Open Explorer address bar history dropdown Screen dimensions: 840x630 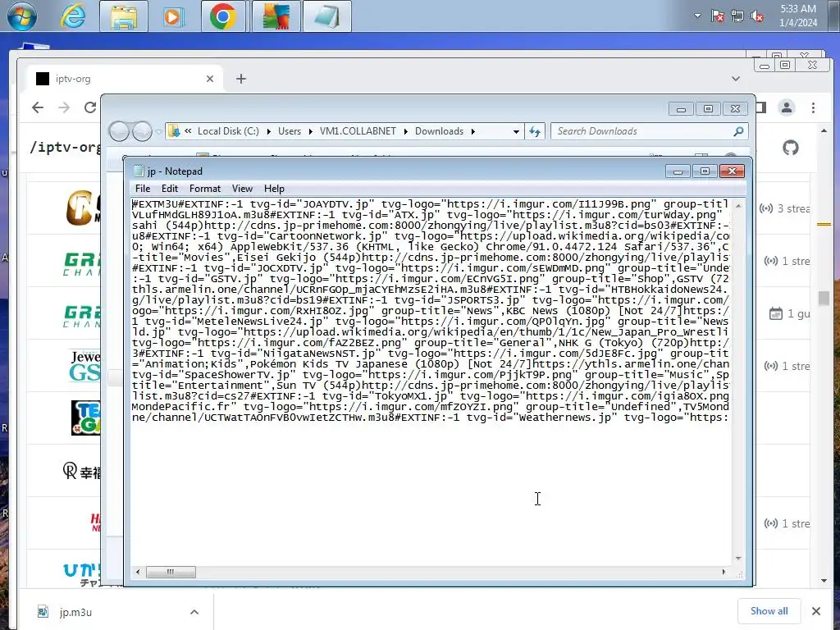pyautogui.click(x=516, y=131)
